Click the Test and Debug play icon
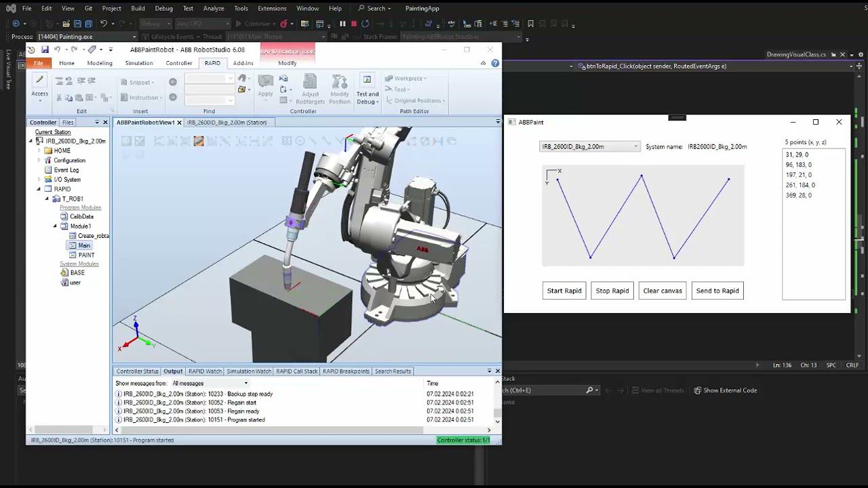This screenshot has height=488, width=868. coord(367,80)
